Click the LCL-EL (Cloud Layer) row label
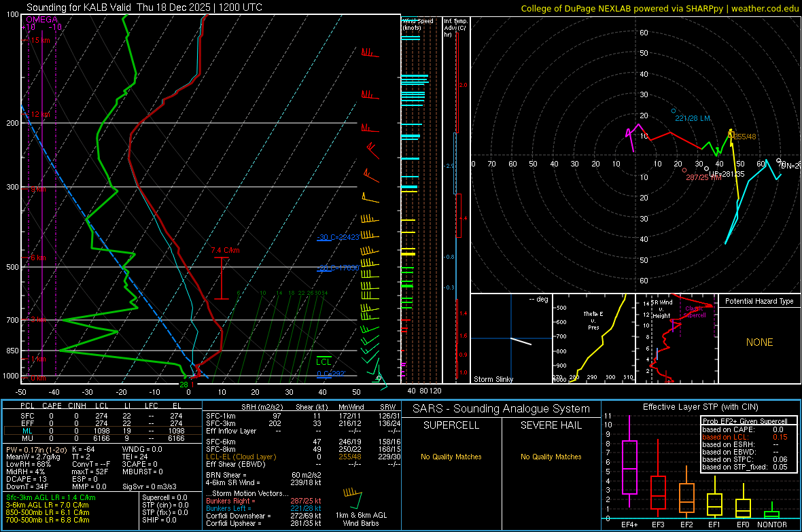 click(241, 457)
